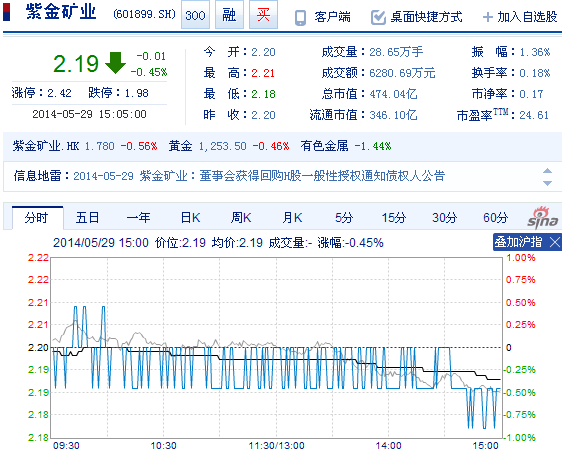This screenshot has width=562, height=454.
Task: Click the news ticker up arrow
Action: tap(547, 171)
